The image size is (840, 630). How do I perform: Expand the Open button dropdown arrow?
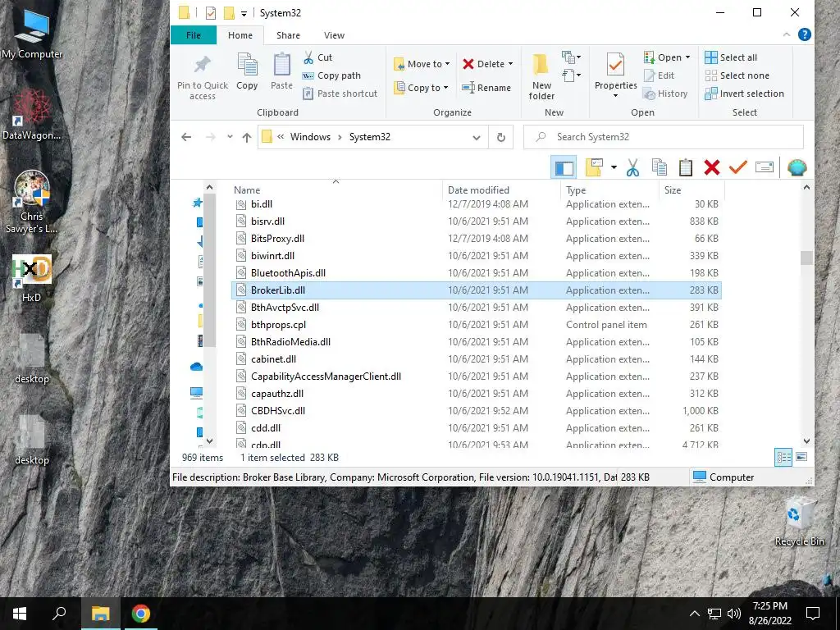point(688,57)
